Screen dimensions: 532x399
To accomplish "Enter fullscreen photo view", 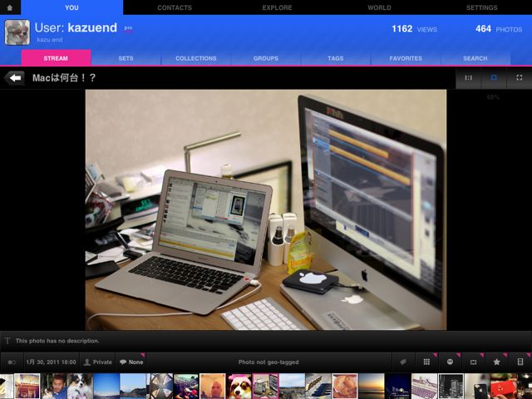I will 519,77.
